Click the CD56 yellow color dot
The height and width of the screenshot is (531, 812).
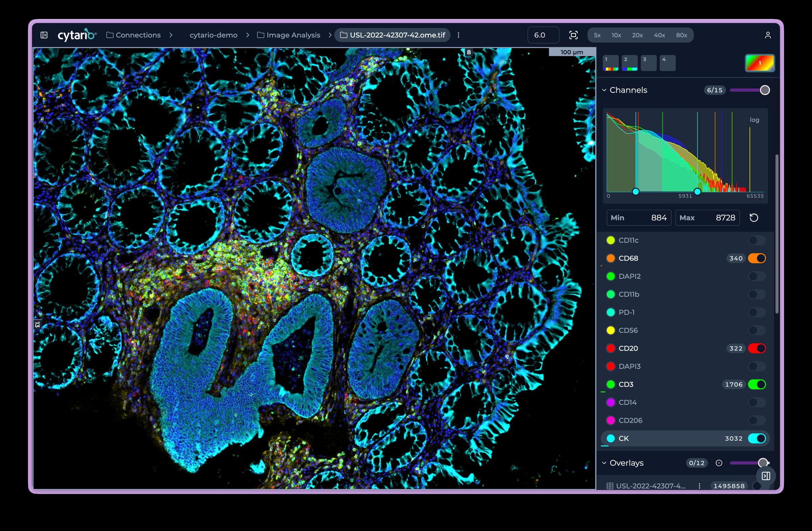tap(611, 330)
